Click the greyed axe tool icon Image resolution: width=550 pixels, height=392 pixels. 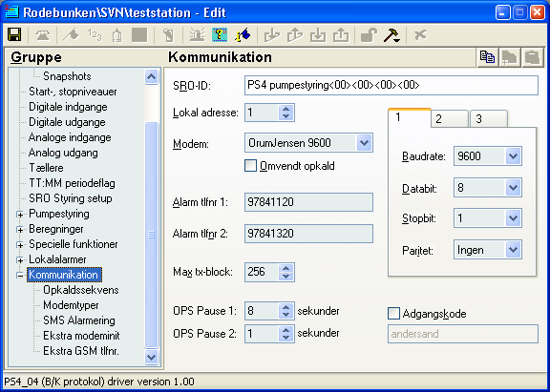(71, 35)
